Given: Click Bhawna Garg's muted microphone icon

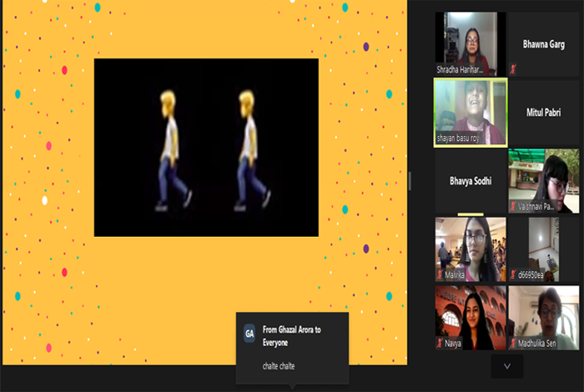Looking at the screenshot, I should pos(513,69).
